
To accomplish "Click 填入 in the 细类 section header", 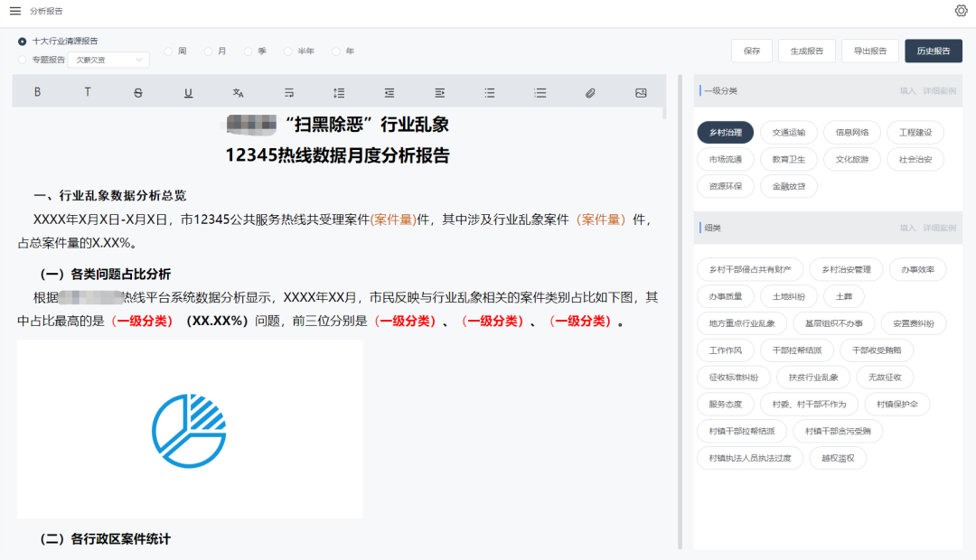I will (x=907, y=229).
